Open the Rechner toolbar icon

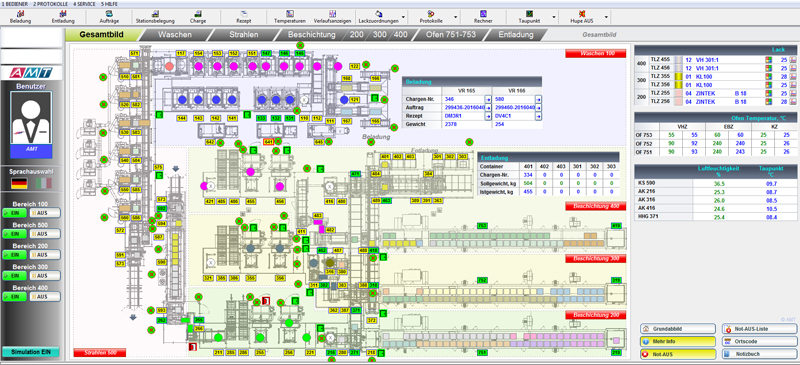pos(483,17)
